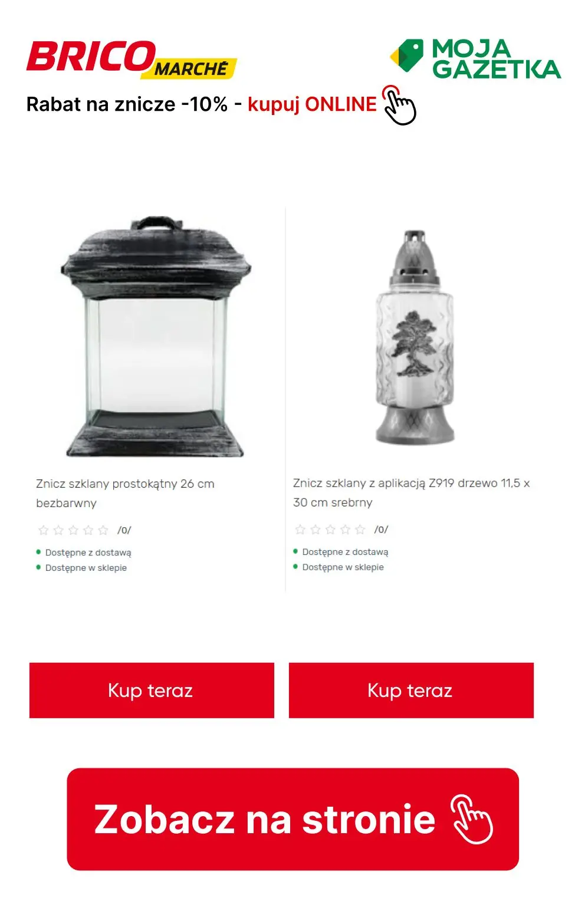Open the Moja Gazetka logo
This screenshot has height=914, width=588.
[x=475, y=59]
